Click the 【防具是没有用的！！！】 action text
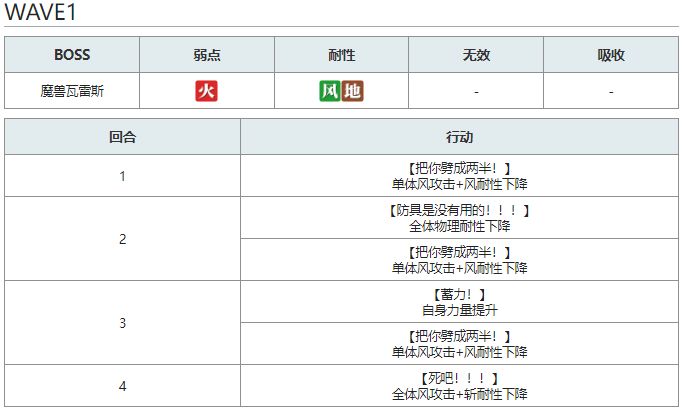This screenshot has height=411, width=682. coord(459,210)
